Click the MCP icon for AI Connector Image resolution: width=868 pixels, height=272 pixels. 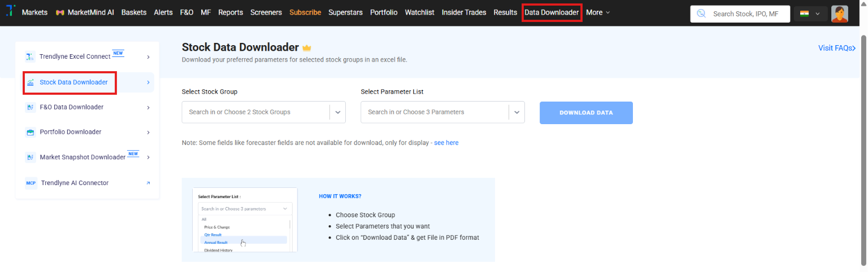tap(31, 183)
